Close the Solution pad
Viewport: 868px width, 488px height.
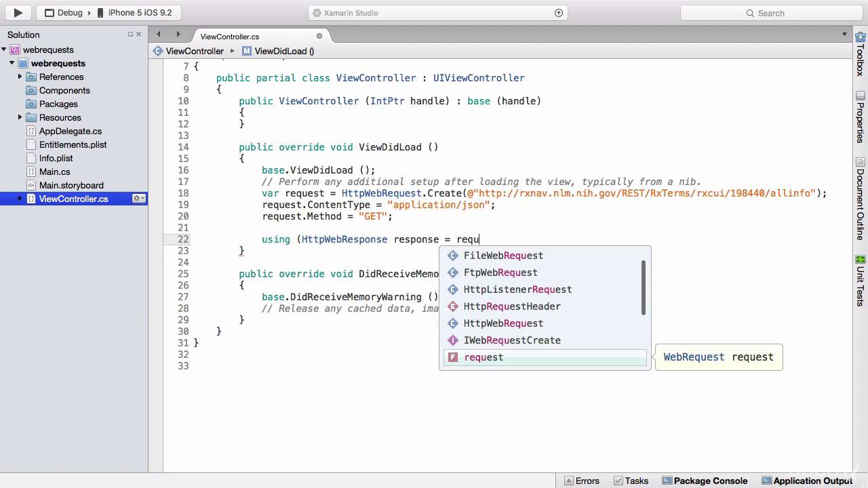pos(139,35)
